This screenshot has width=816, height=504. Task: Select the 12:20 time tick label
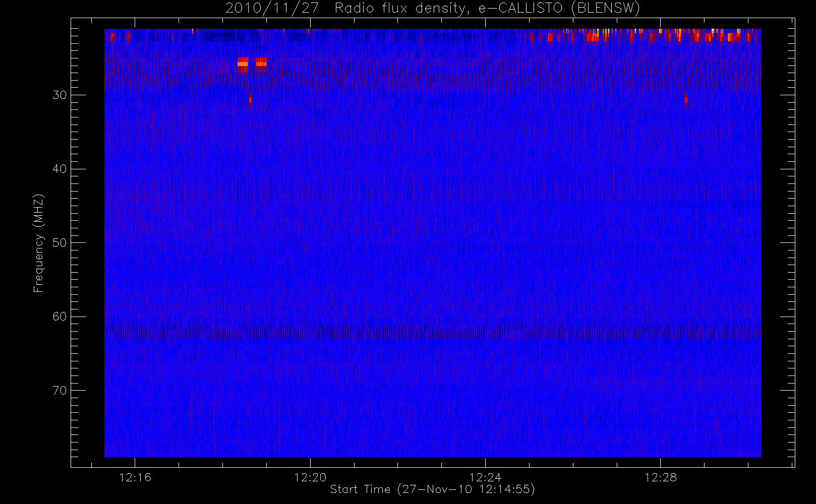pos(310,477)
